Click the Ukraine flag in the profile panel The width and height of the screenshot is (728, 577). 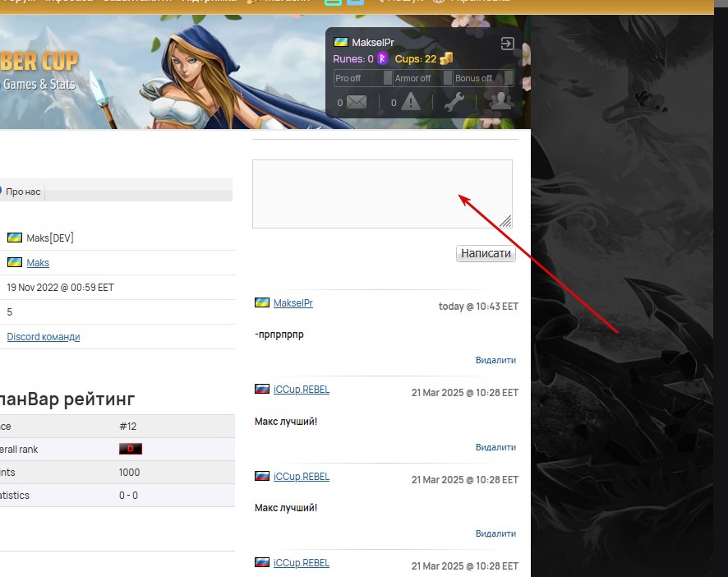341,42
